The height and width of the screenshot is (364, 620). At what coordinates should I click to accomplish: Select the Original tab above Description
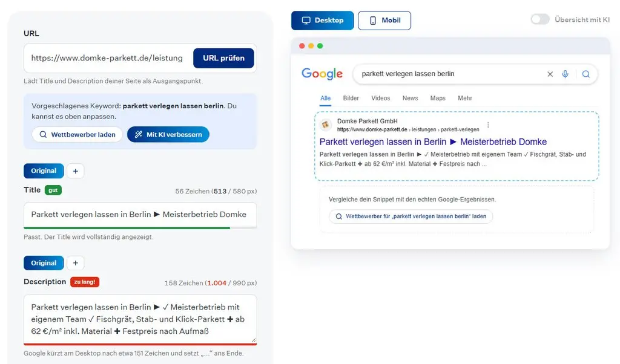[x=44, y=263]
